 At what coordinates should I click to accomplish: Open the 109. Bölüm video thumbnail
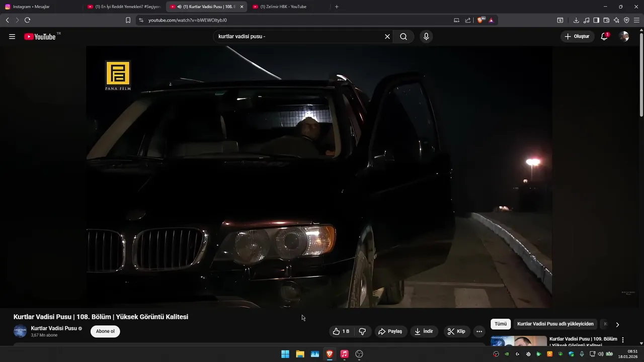[x=519, y=341]
